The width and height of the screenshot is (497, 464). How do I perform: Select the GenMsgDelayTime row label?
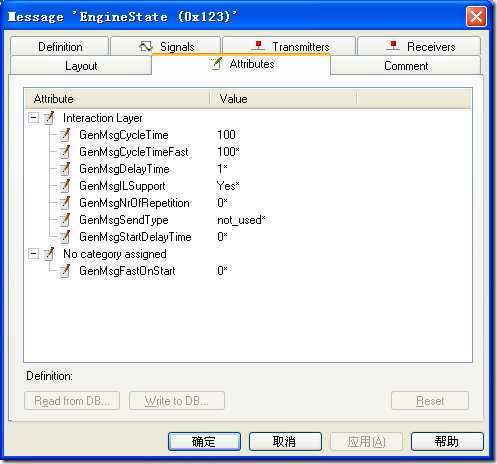(x=124, y=169)
